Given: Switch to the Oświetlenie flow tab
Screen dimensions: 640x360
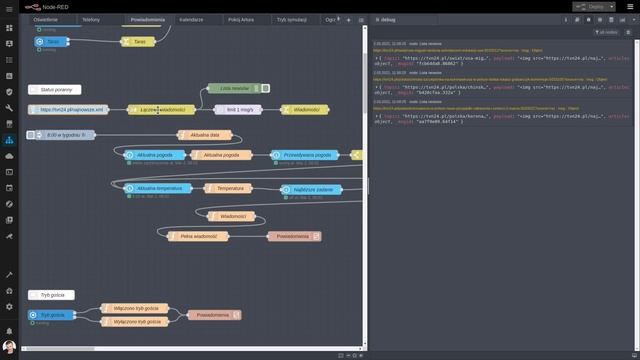Looking at the screenshot, I should 46,20.
